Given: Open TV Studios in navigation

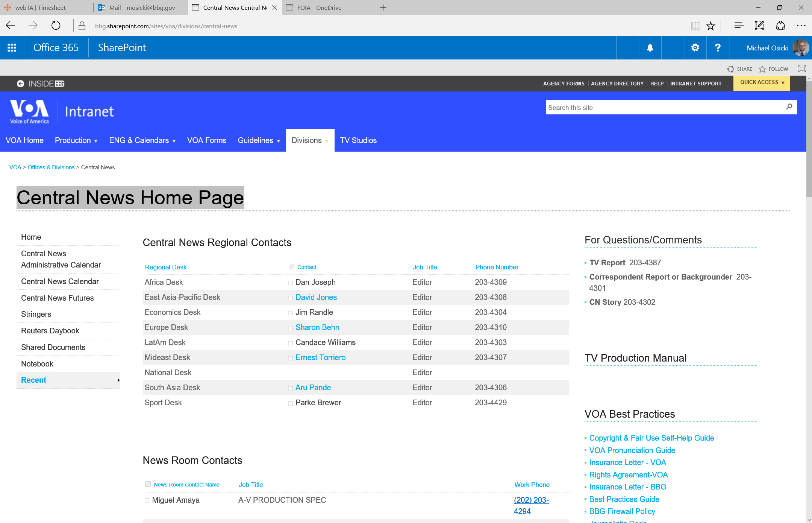Looking at the screenshot, I should click(358, 140).
